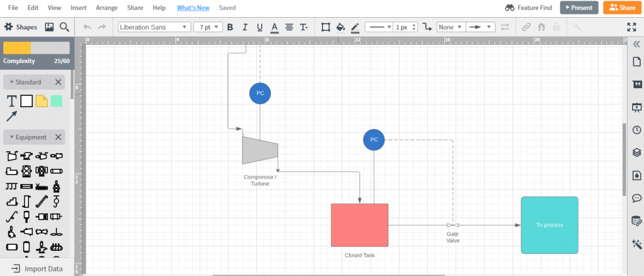This screenshot has width=644, height=276.
Task: Open the Arrange menu
Action: [x=106, y=8]
